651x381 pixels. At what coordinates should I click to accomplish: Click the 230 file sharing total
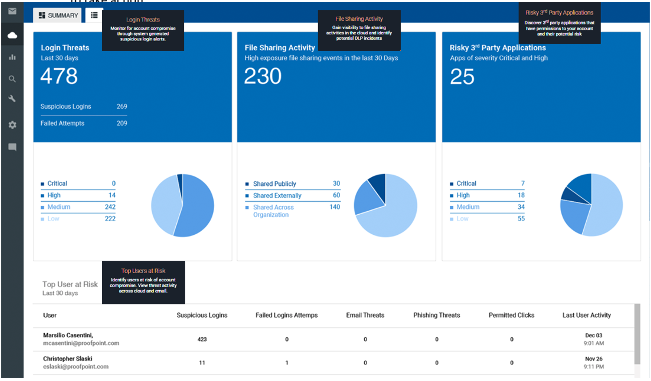tap(263, 76)
